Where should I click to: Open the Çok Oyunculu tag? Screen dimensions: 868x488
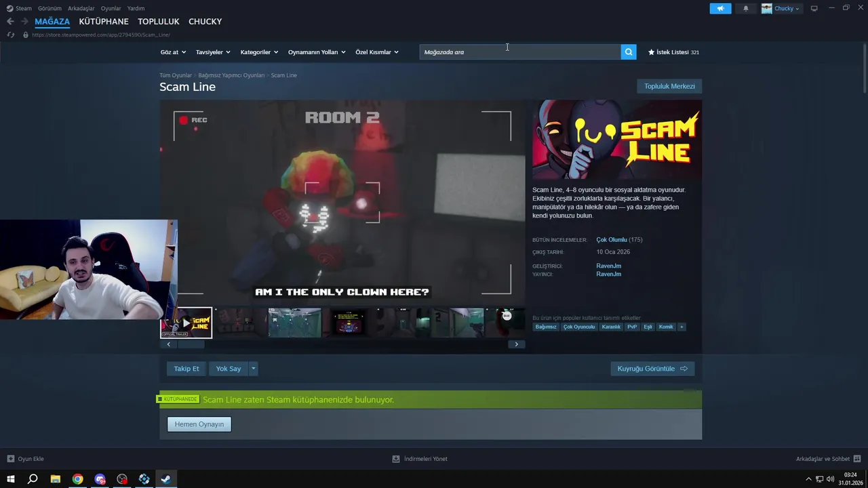click(579, 327)
